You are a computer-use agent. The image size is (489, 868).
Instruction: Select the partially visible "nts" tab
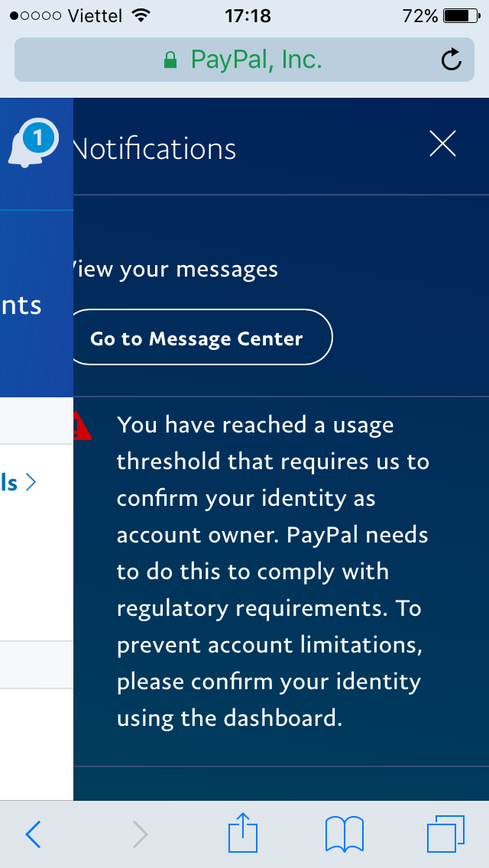[x=21, y=306]
